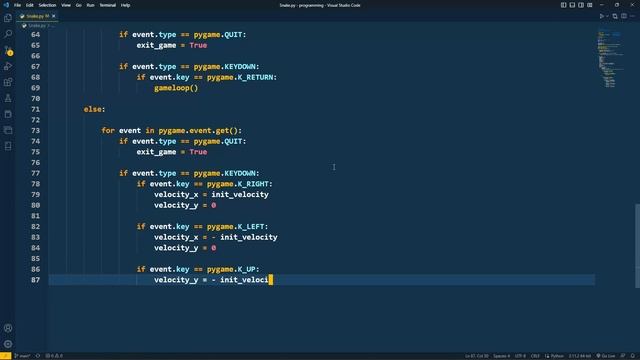
Task: Click the VS Code logo icon
Action: click(x=6, y=5)
